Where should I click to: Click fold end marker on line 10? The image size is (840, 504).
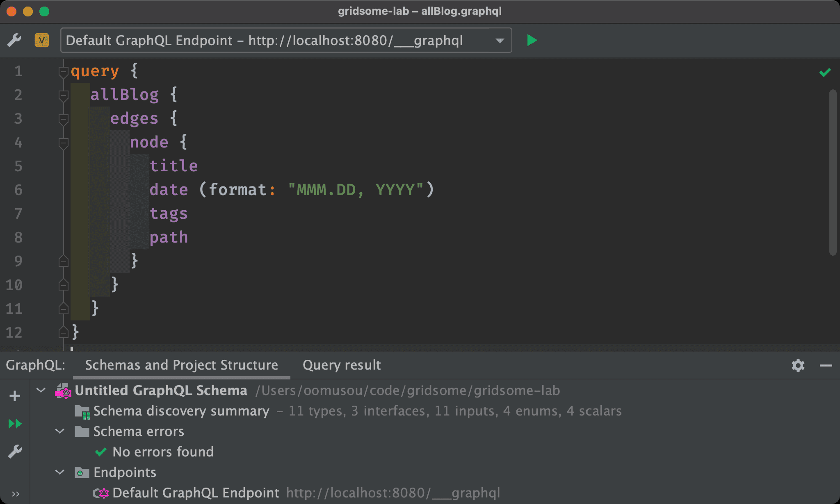63,284
